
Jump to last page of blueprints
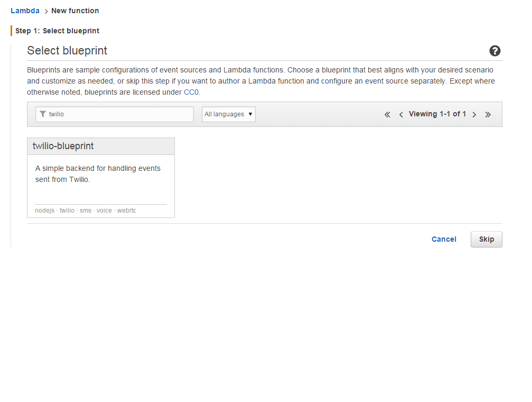coord(488,115)
